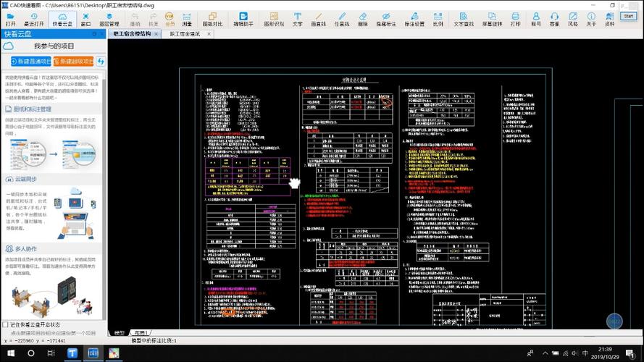Image resolution: width=644 pixels, height=362 pixels.
Task: Switch to the 职工宿舍建筑 drawing tab
Action: (x=185, y=33)
